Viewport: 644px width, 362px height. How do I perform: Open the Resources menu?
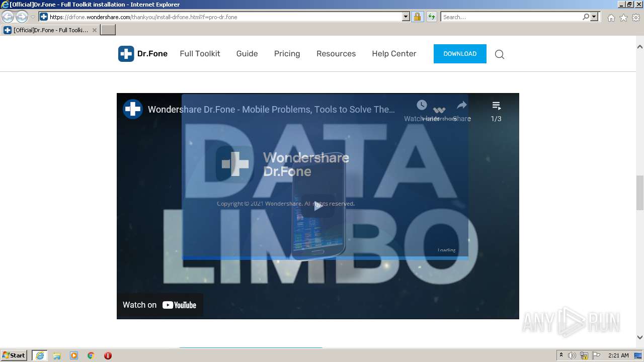pyautogui.click(x=336, y=54)
